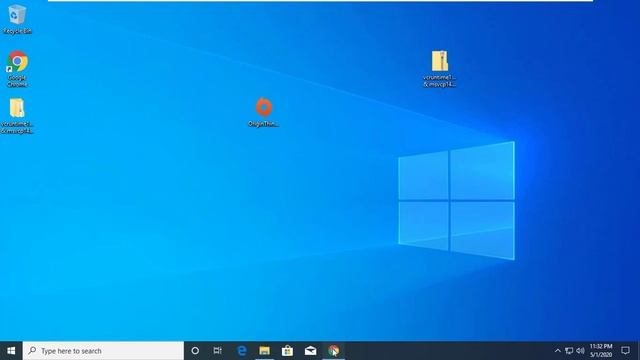The width and height of the screenshot is (640, 360).
Task: Open Microsoft Store from the taskbar
Action: [287, 351]
